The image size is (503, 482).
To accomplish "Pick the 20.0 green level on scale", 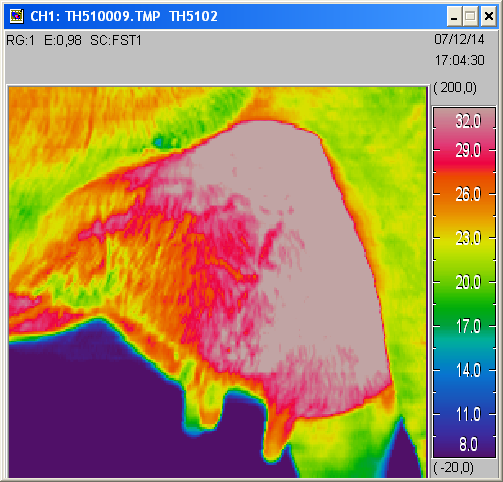I will (468, 282).
